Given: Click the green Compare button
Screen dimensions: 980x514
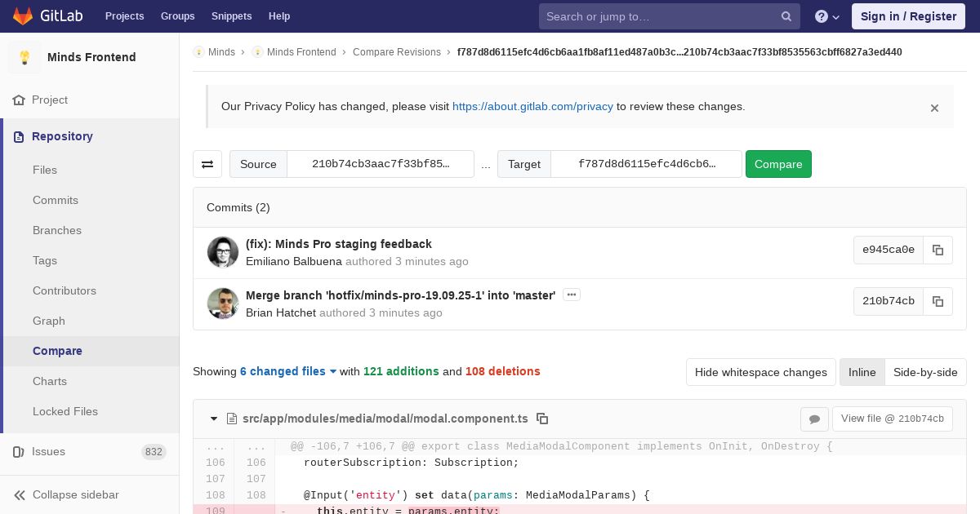Looking at the screenshot, I should [778, 164].
